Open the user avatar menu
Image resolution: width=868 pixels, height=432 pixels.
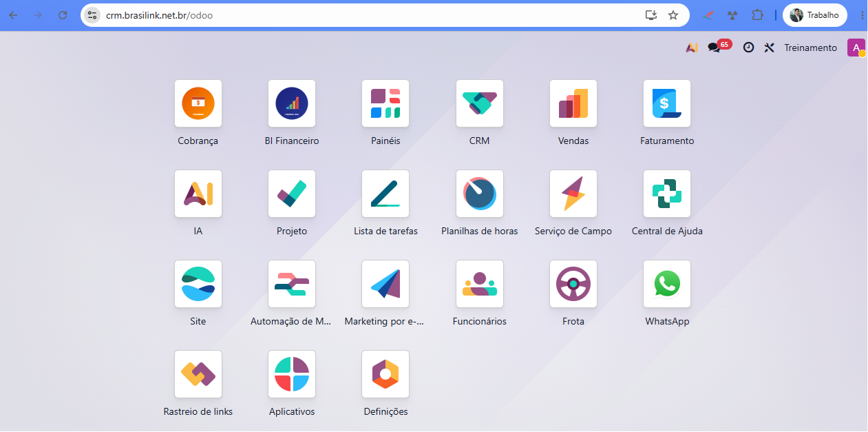[x=856, y=48]
